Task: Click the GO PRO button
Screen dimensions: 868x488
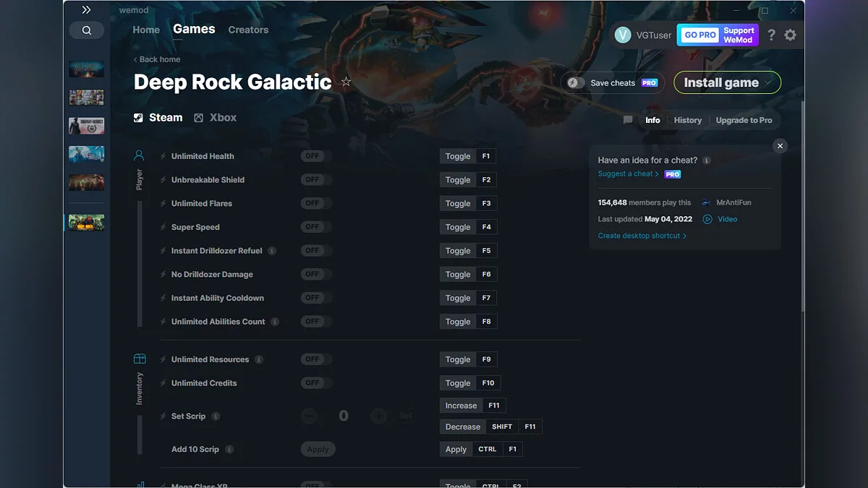Action: point(698,34)
